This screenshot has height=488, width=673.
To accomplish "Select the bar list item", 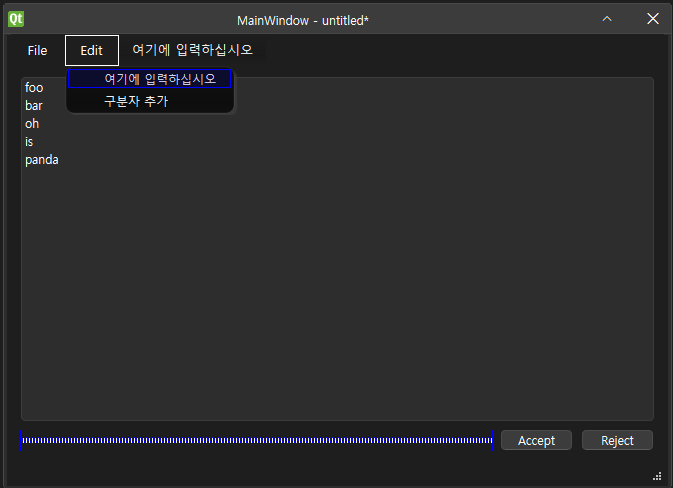I will [33, 106].
